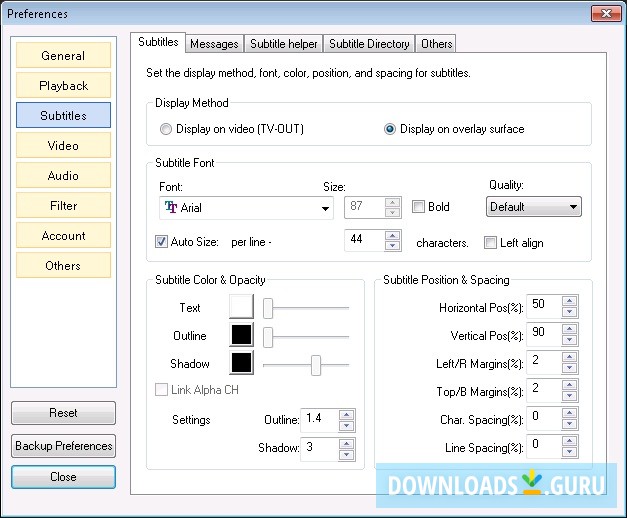Click Horizontal Pos field showing 50

[544, 306]
